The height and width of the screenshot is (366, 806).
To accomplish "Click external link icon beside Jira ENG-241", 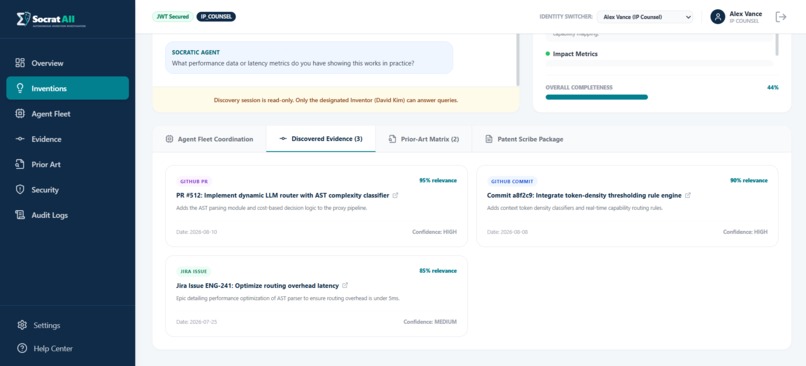I will pyautogui.click(x=345, y=285).
